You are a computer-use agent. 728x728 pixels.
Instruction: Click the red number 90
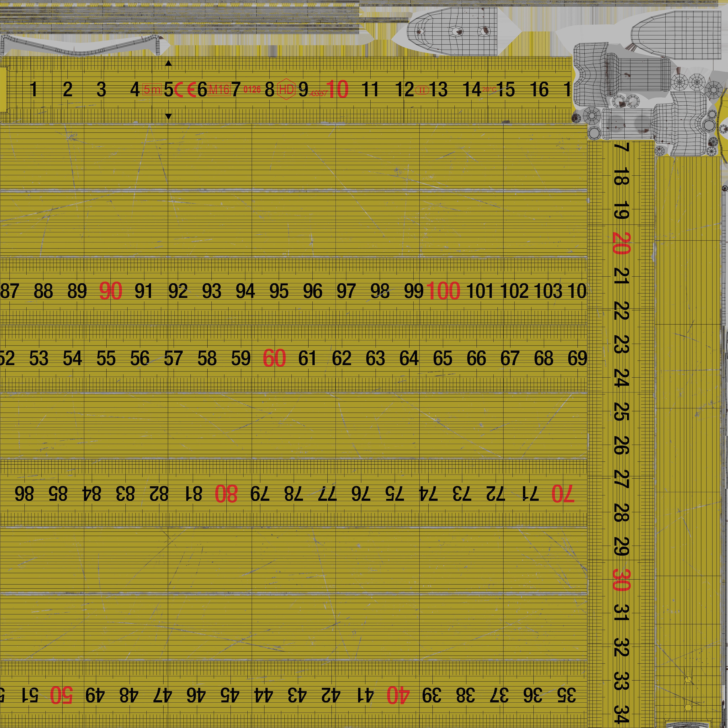110,291
